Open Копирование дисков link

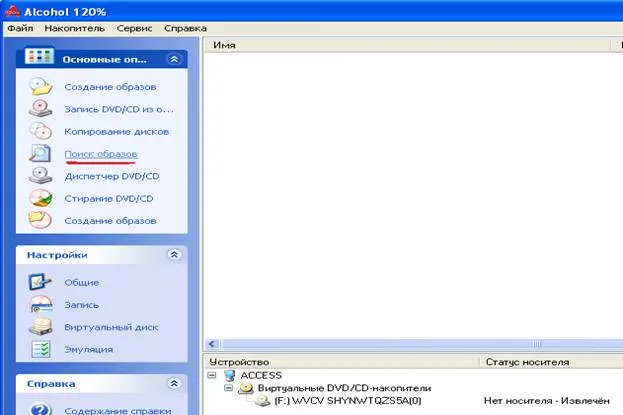coord(116,131)
